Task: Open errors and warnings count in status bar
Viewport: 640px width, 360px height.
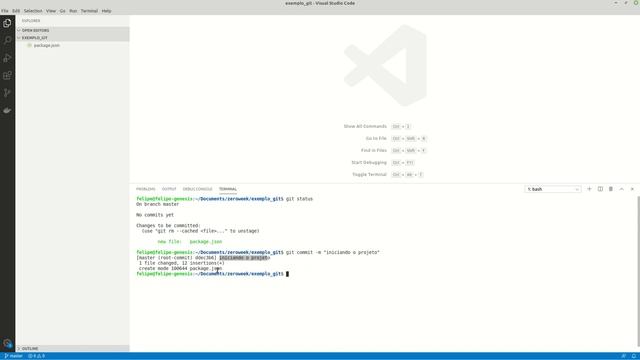Action: tap(36, 356)
